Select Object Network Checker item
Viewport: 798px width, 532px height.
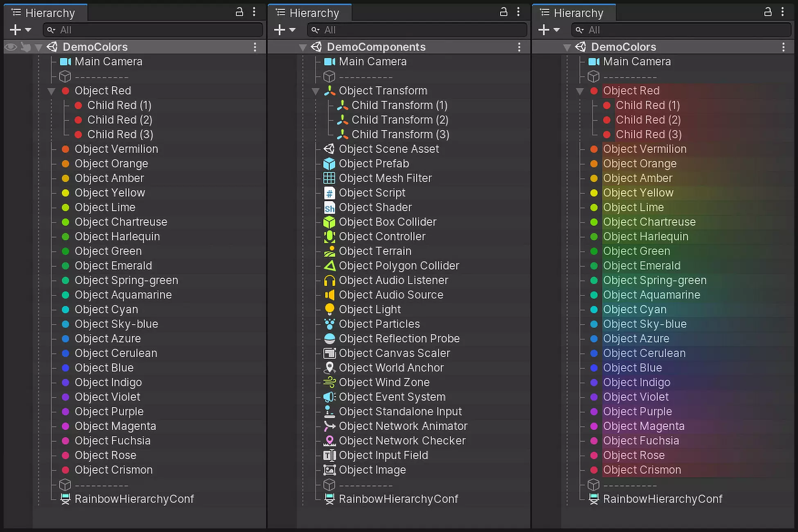click(x=402, y=441)
